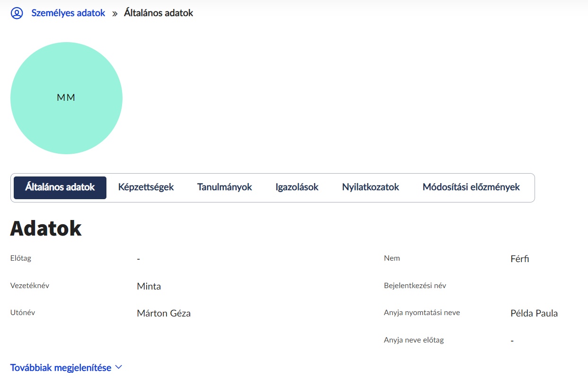Go to the Igazolások tab
The image size is (588, 378).
click(297, 187)
